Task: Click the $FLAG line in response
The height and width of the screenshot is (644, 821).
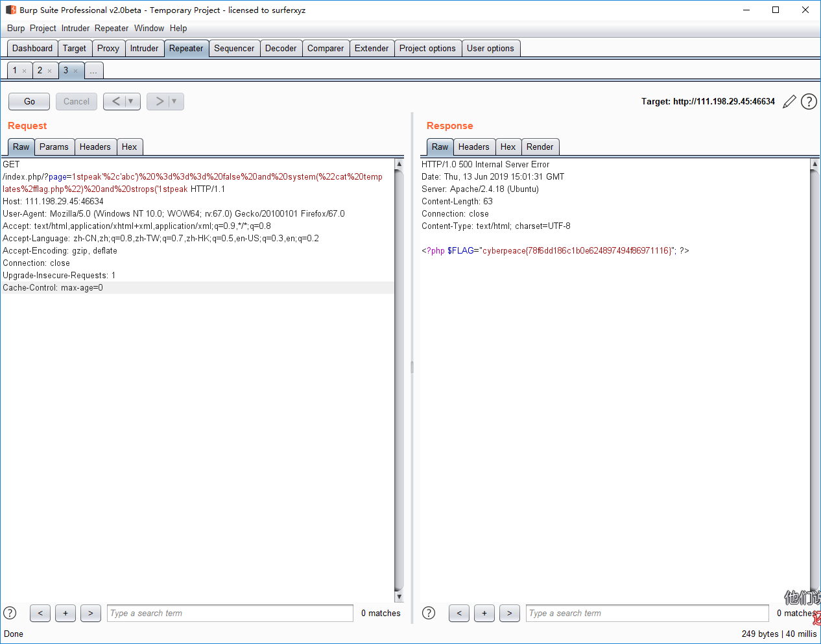Action: tap(555, 250)
